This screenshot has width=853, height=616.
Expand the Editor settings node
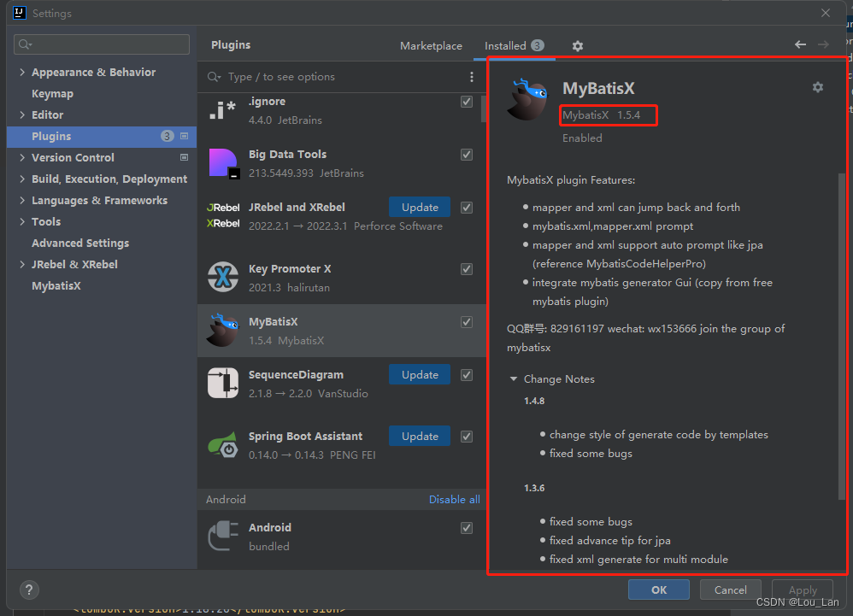point(22,114)
